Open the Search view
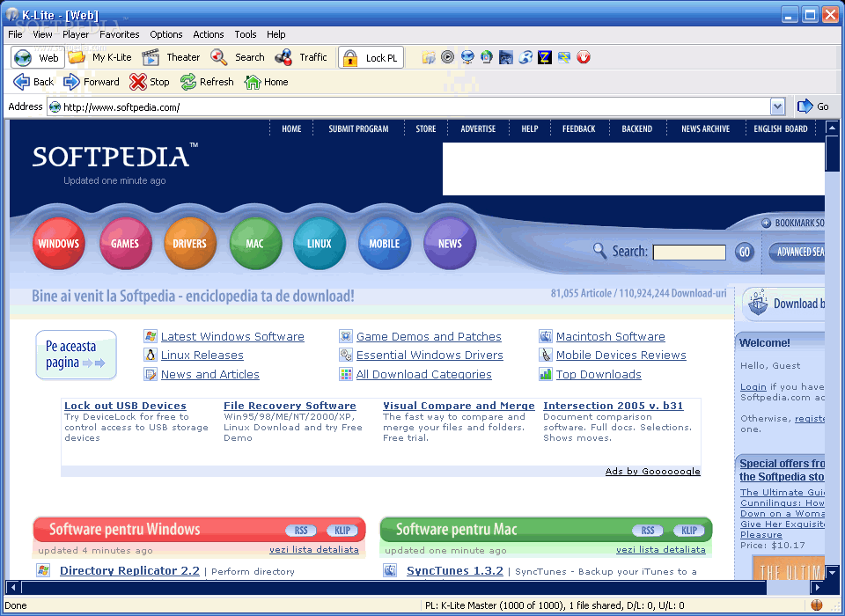The image size is (845, 616). 238,57
